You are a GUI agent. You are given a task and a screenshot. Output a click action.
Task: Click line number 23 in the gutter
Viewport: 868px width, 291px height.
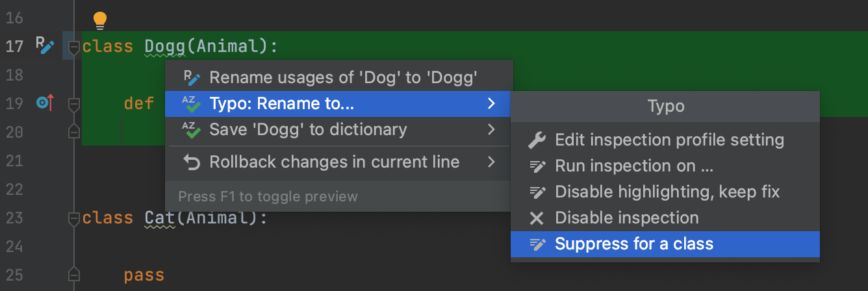14,218
